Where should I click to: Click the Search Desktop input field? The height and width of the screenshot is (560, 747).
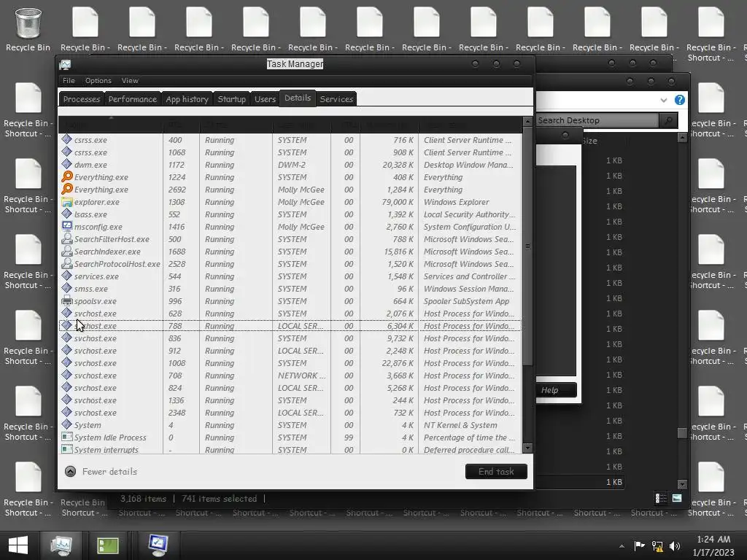597,120
